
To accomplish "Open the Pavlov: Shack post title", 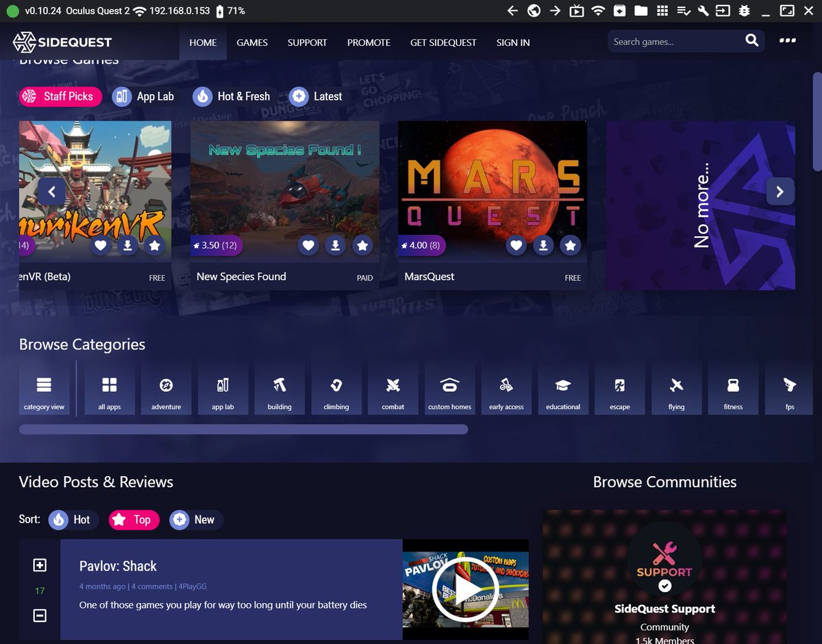I will point(118,567).
